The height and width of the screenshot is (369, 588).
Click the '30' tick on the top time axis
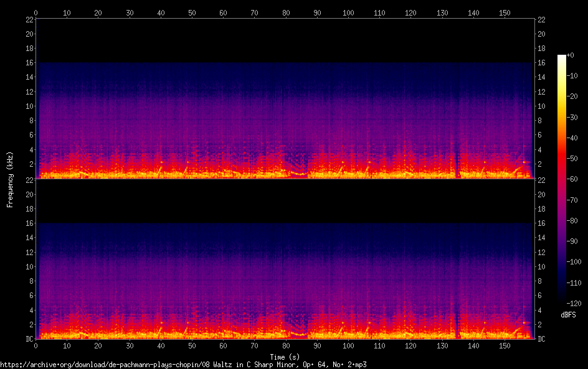point(130,12)
